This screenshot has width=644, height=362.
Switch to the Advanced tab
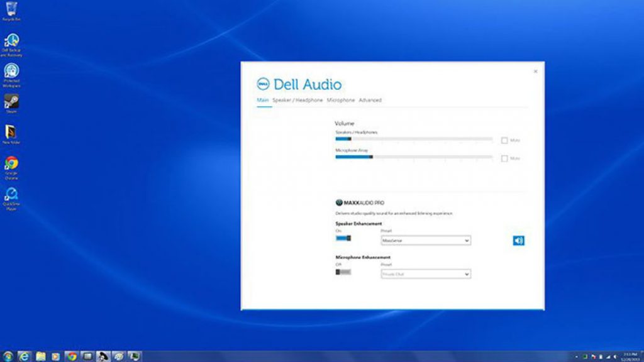click(370, 100)
